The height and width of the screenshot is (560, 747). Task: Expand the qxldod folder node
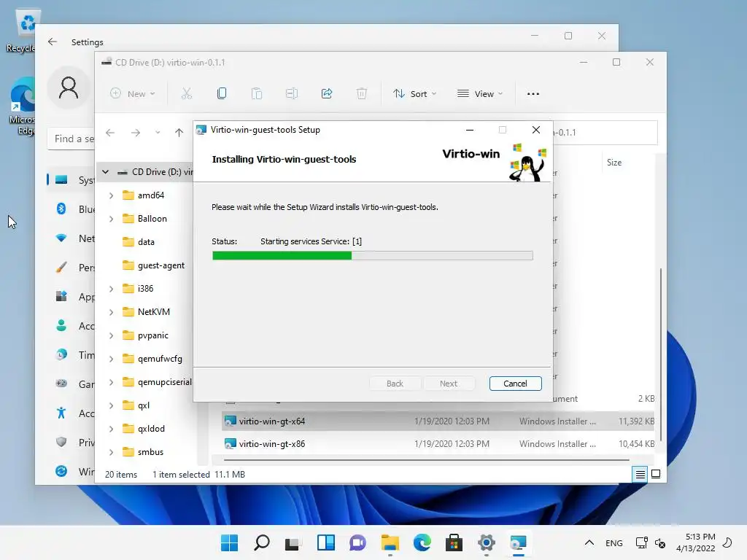(111, 429)
